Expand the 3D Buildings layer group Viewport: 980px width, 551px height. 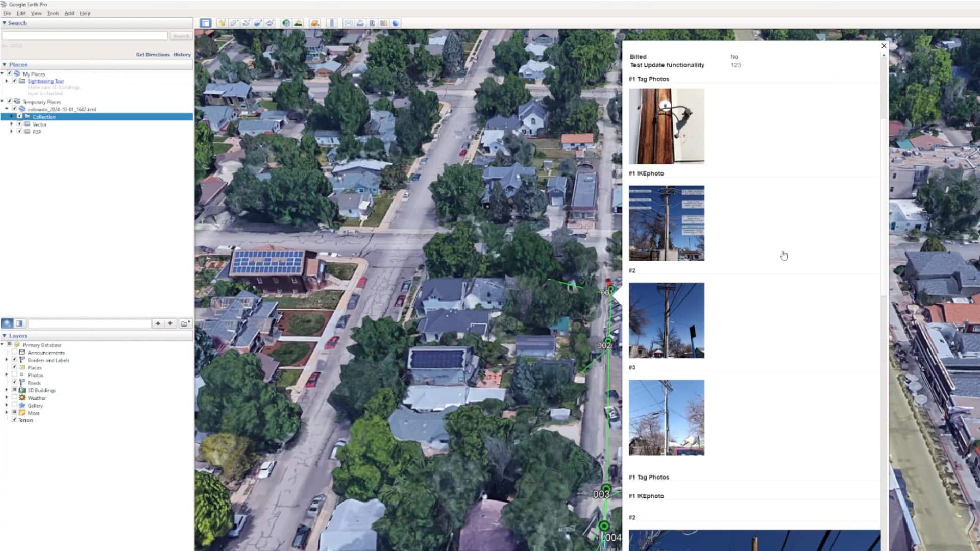click(x=6, y=389)
